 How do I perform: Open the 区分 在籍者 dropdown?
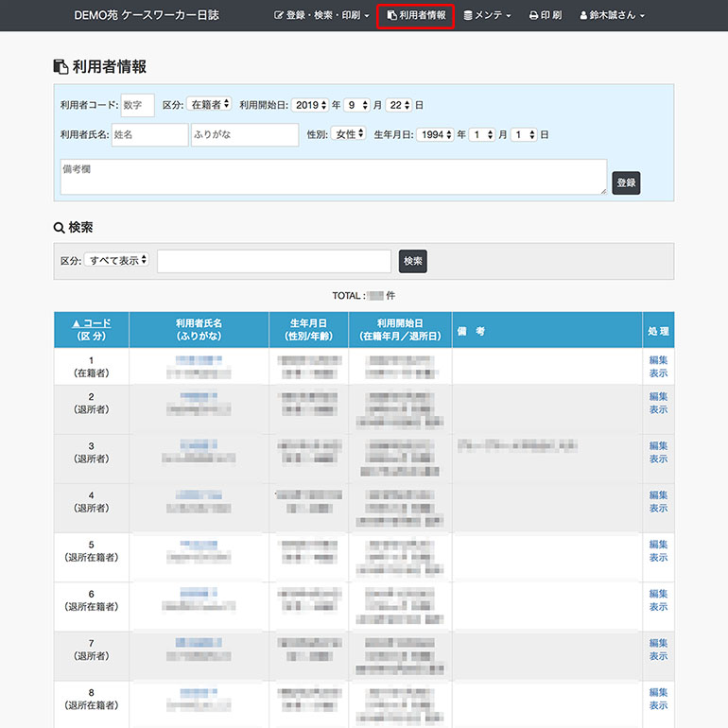point(209,104)
